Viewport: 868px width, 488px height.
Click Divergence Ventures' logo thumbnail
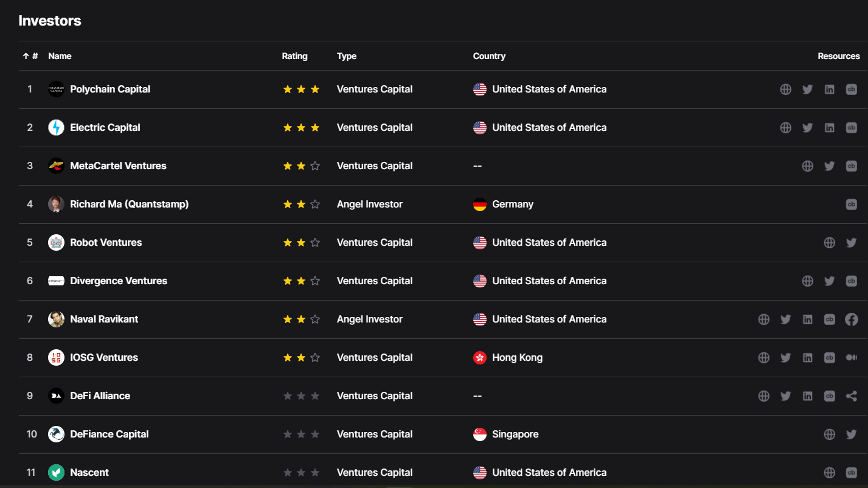tap(56, 281)
